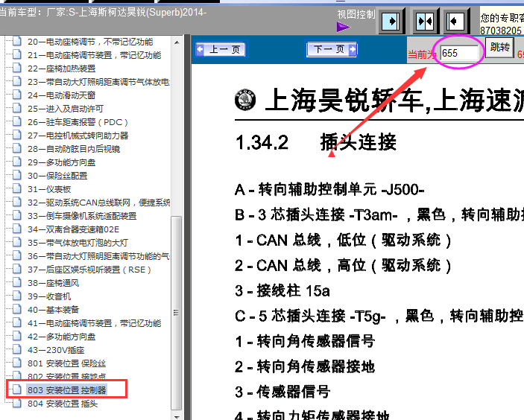
Task: Select 38—座椅通风
Action: 53,283
